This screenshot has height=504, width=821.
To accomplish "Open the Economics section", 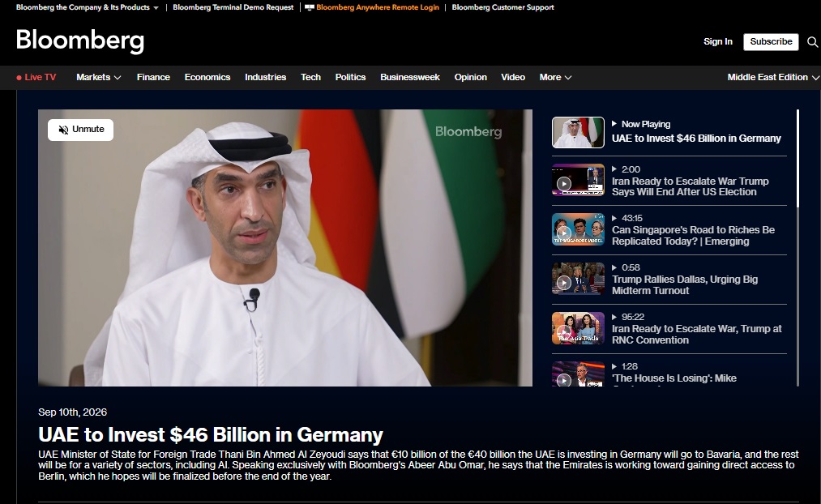I will click(x=207, y=77).
